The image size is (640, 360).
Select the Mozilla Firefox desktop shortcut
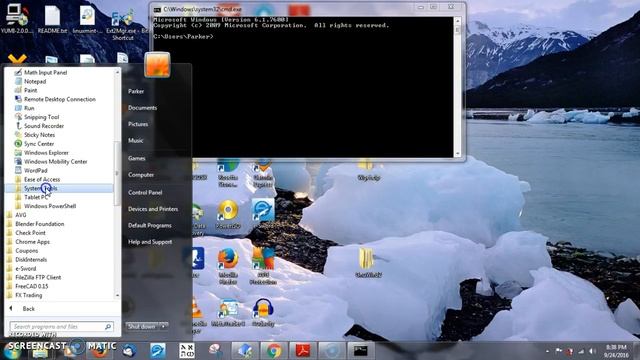(x=228, y=266)
